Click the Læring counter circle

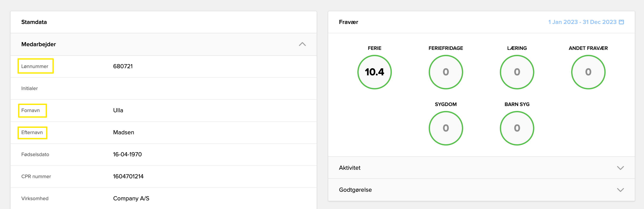(x=517, y=72)
